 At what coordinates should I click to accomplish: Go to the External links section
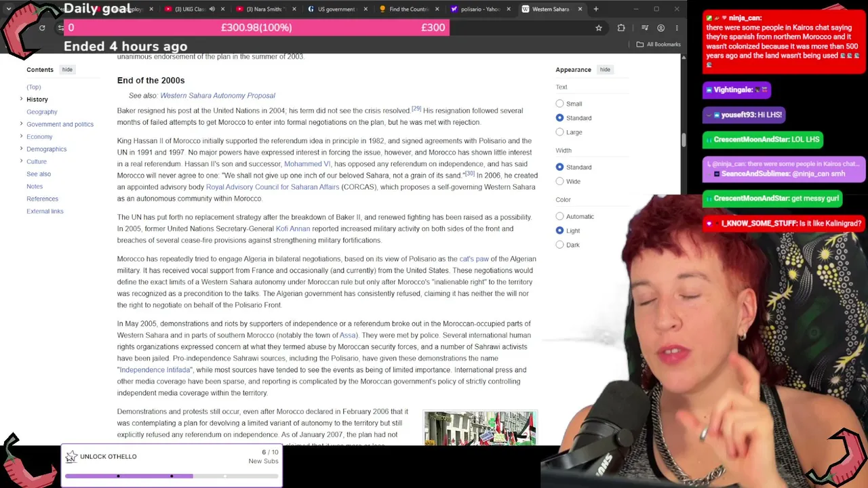[45, 211]
